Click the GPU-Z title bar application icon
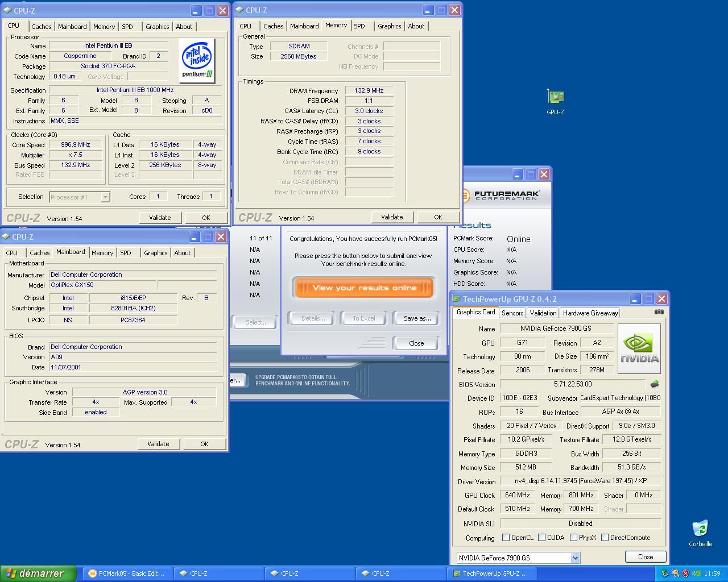 pos(456,299)
